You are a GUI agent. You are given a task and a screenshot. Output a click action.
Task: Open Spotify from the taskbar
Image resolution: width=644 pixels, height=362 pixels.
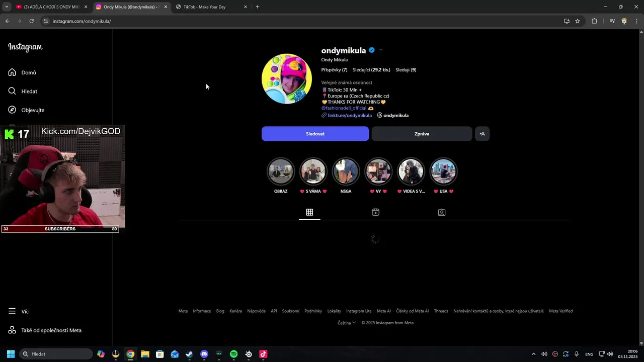tap(233, 354)
